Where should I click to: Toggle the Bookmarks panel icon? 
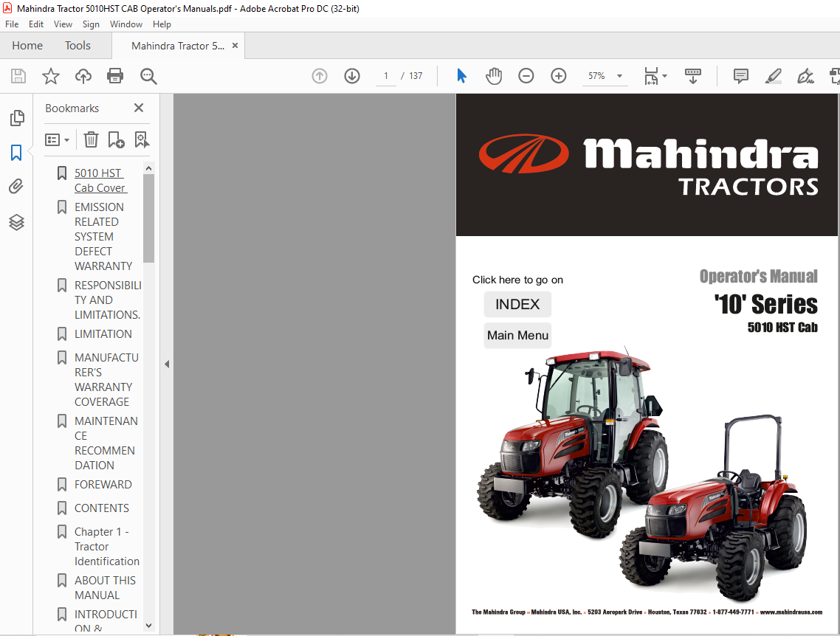tap(16, 153)
